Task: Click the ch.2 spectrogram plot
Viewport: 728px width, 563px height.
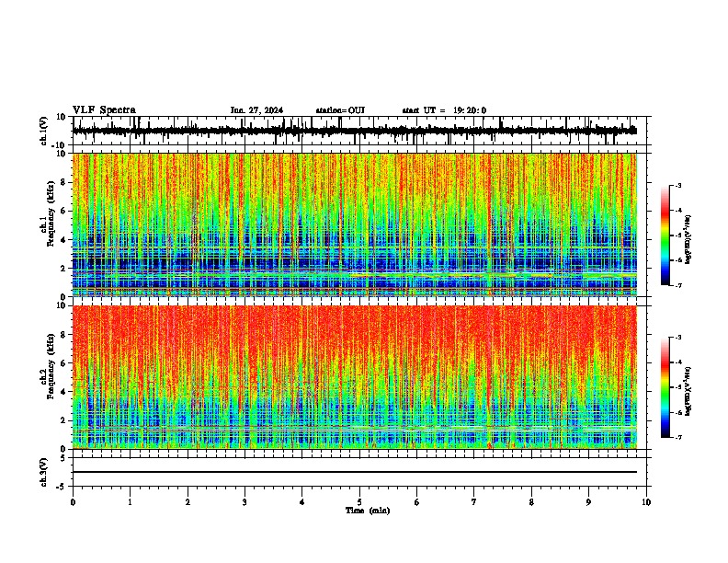Action: click(x=355, y=377)
